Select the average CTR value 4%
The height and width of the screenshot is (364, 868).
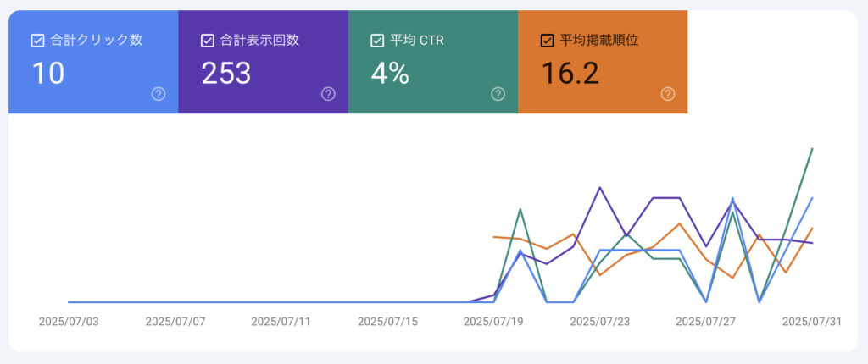coord(390,74)
